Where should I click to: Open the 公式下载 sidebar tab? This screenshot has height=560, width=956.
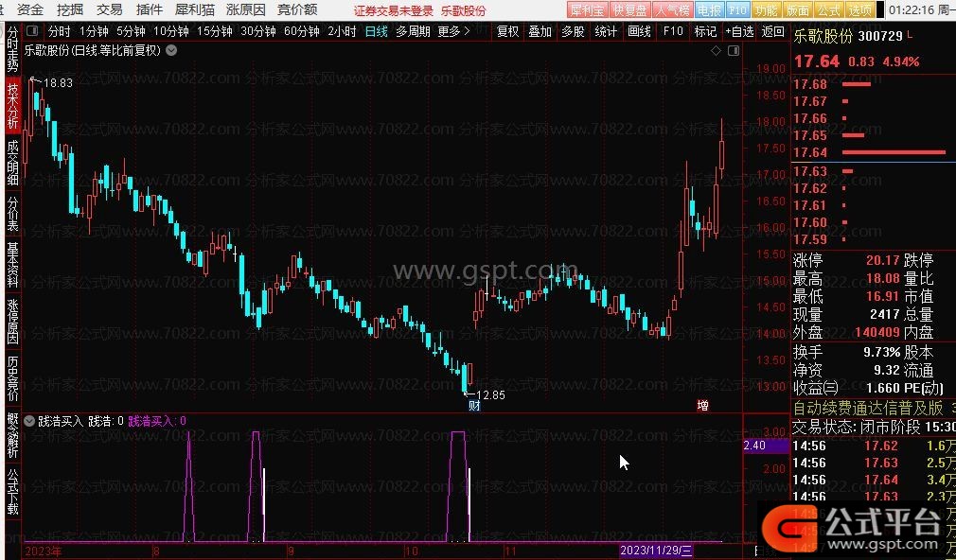12,492
